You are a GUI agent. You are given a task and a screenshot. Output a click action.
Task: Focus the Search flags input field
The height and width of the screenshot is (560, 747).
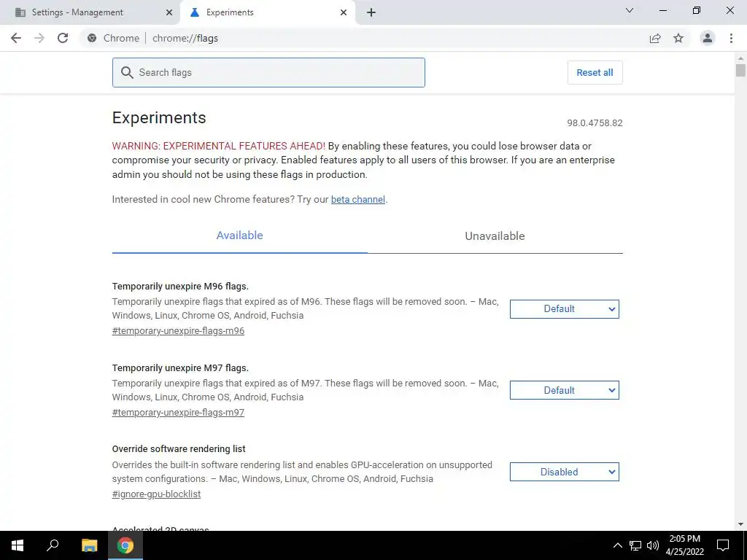click(x=268, y=72)
